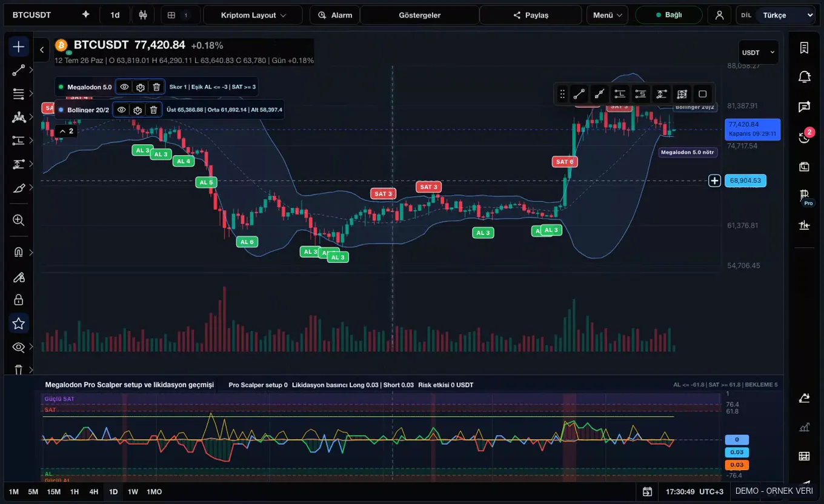Hide the Bollinger 20/2 indicator
The height and width of the screenshot is (504, 824).
[x=121, y=110]
